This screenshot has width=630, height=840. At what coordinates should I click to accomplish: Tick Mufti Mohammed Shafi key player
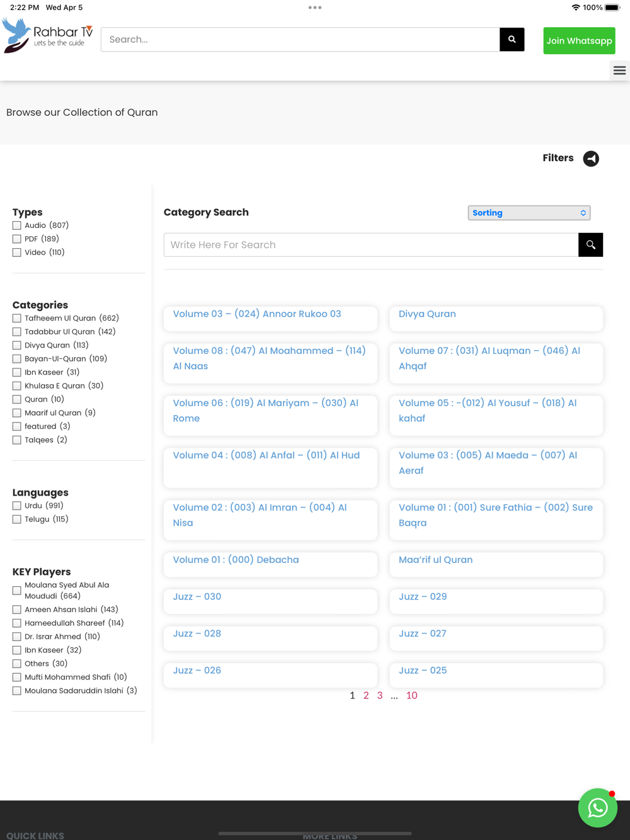click(17, 678)
